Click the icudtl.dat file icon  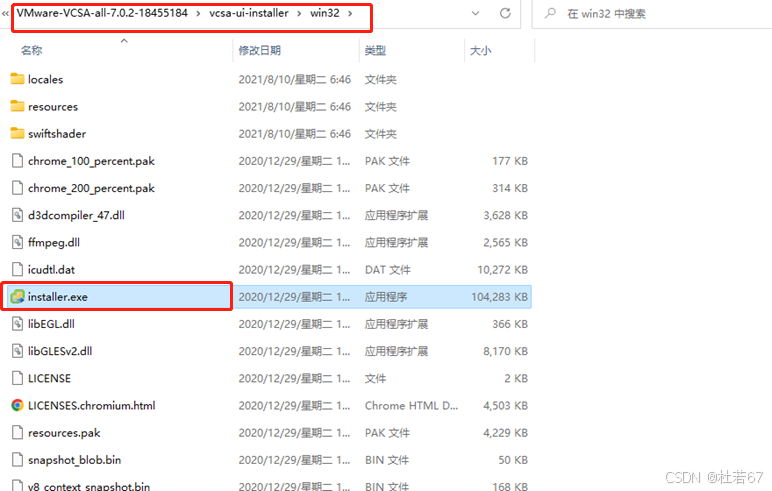[17, 269]
